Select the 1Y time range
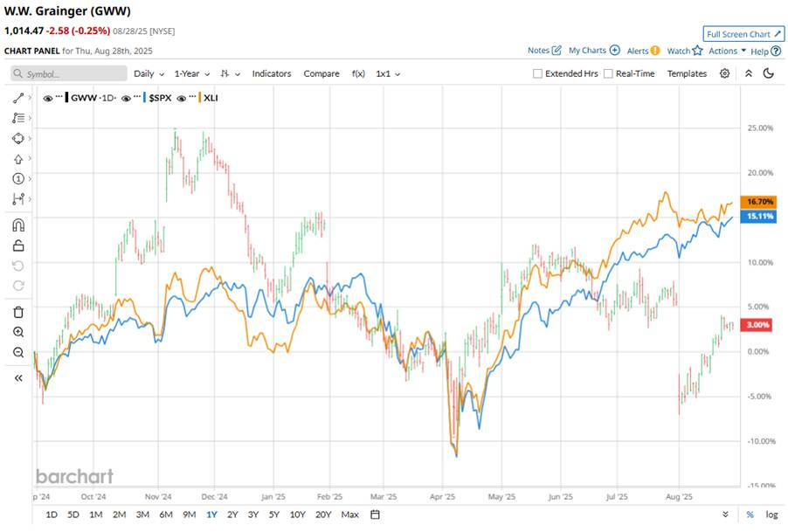This screenshot has width=788, height=532. [211, 515]
